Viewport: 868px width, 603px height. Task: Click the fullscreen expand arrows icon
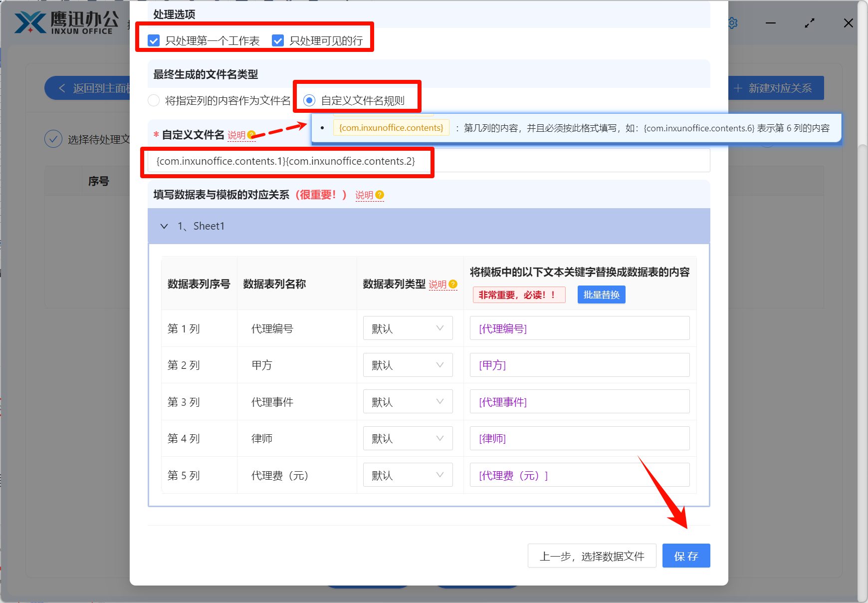(810, 23)
